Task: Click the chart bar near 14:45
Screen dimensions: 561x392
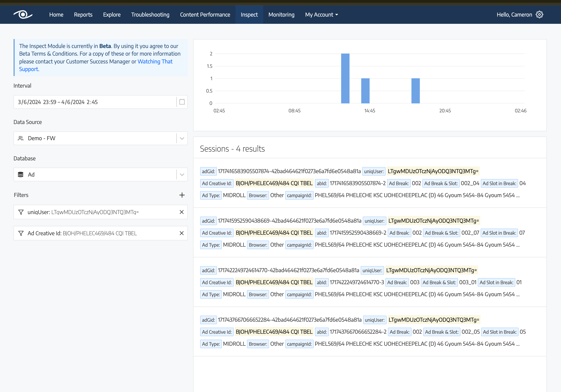Action: point(365,91)
